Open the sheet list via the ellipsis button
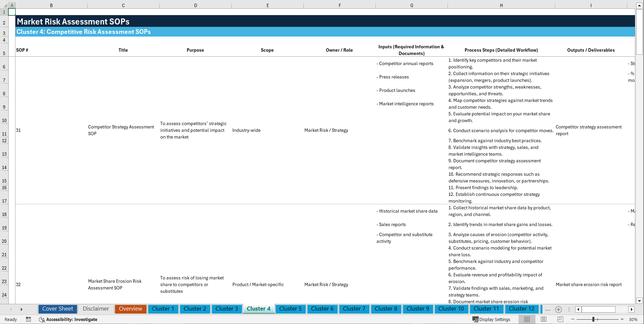The width and height of the screenshot is (644, 324). pos(547,309)
